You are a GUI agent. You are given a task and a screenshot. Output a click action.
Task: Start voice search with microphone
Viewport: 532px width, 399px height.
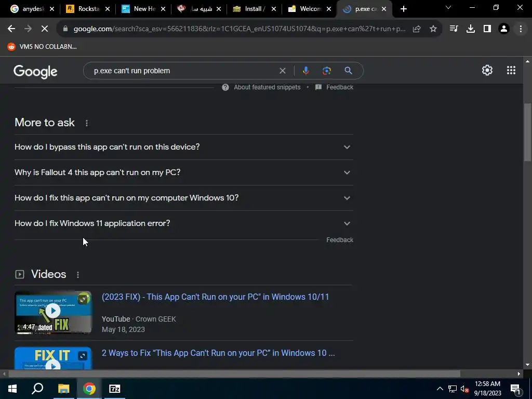pyautogui.click(x=305, y=71)
